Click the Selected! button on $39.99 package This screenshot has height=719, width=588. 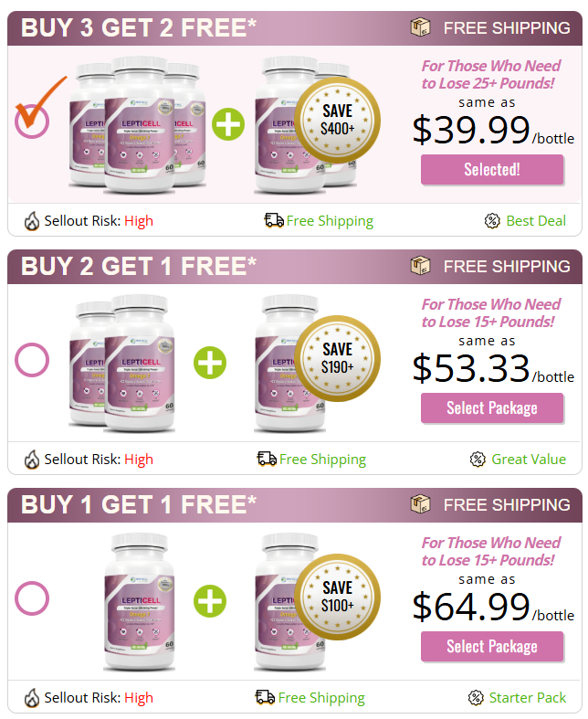492,170
